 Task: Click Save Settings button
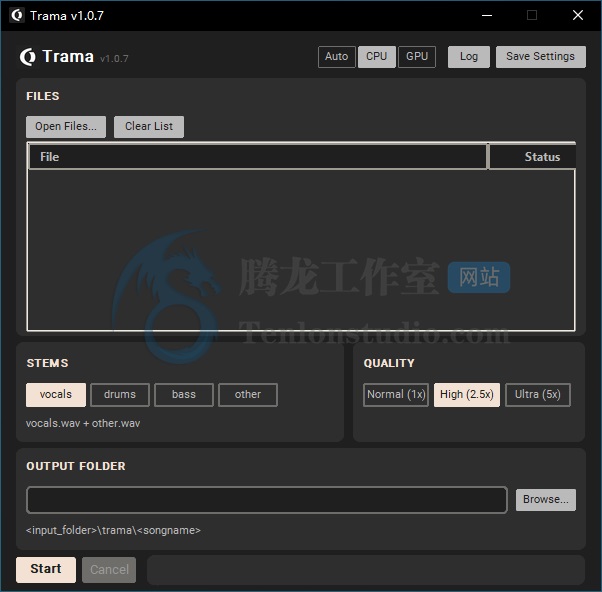pyautogui.click(x=541, y=57)
